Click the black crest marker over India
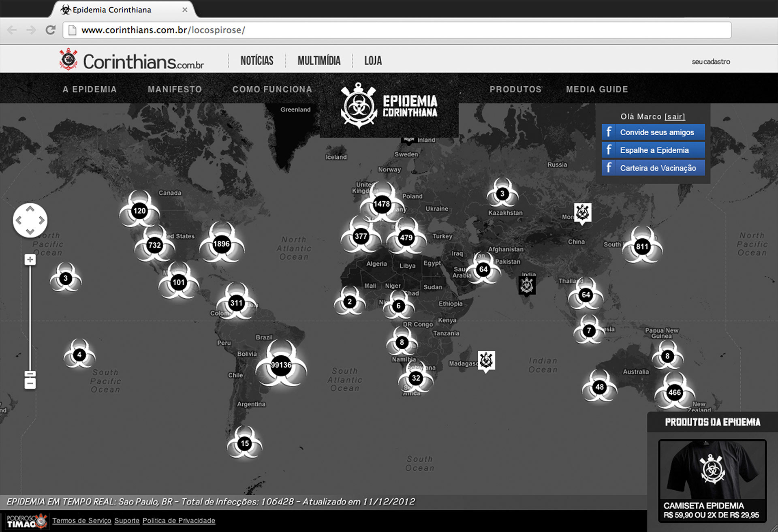778x532 pixels. click(527, 286)
